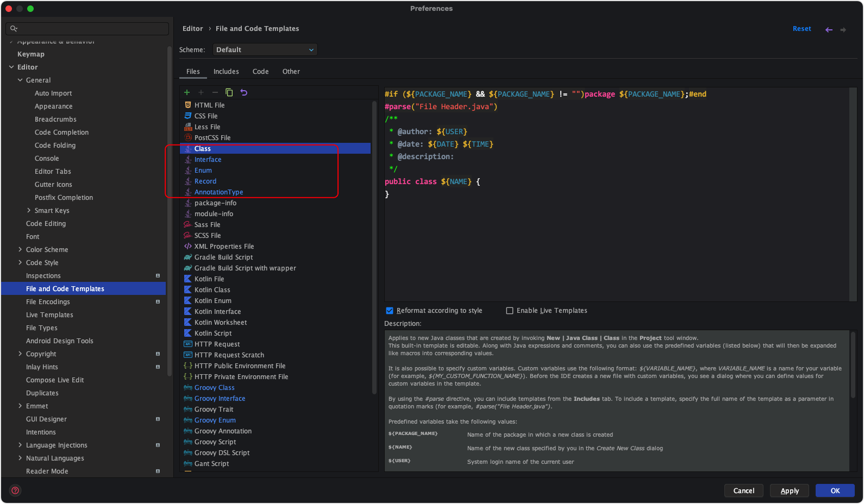The width and height of the screenshot is (864, 504).
Task: Expand the Natural Languages node
Action: pyautogui.click(x=20, y=458)
